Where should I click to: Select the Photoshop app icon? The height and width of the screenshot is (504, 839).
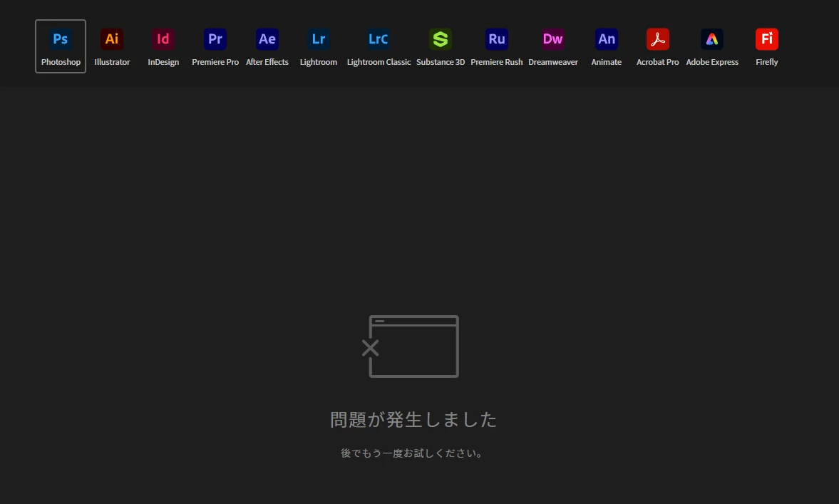61,39
